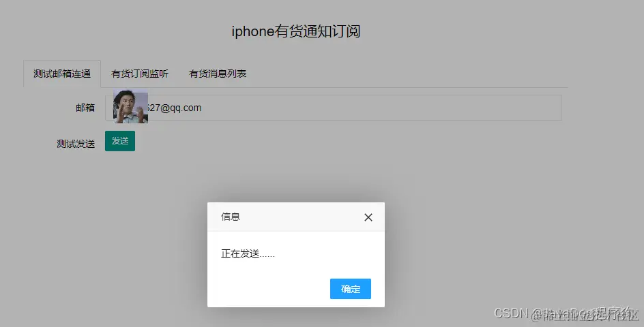Click the iphone有货通知订阅 page heading

(x=295, y=31)
